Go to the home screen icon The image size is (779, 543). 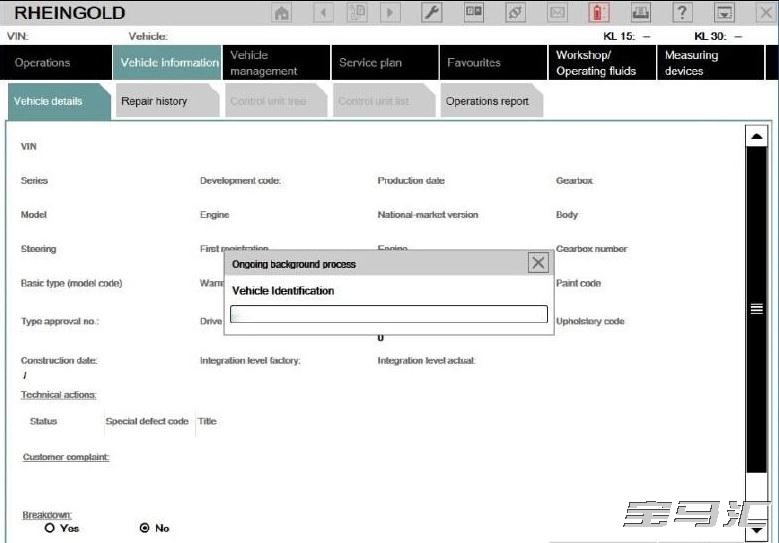click(282, 12)
